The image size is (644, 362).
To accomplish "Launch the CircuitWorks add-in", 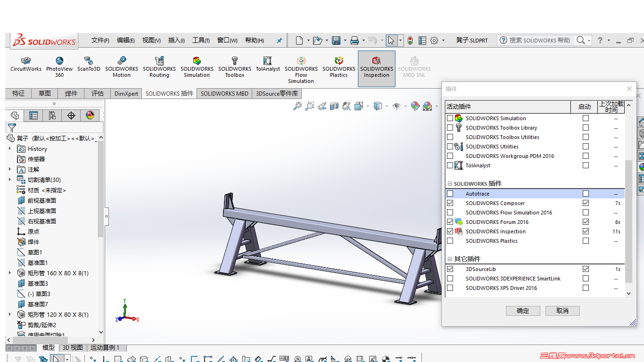I will (26, 65).
